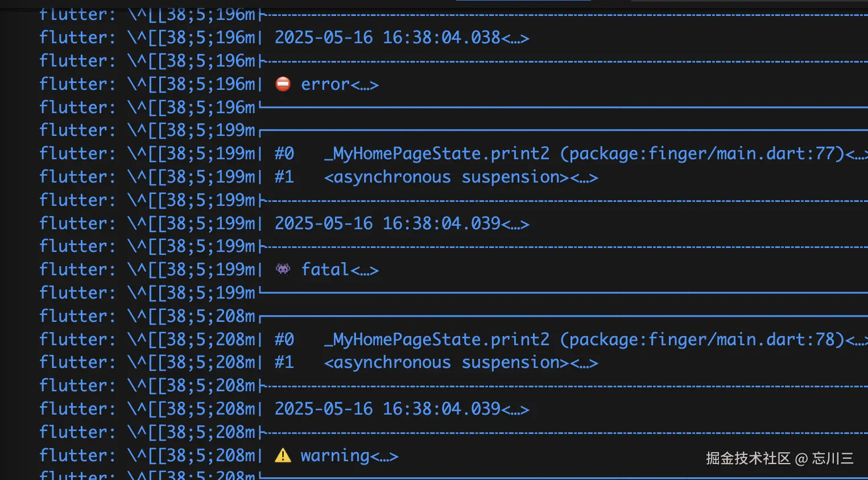Expand the truncated <…> after fatal

point(365,271)
